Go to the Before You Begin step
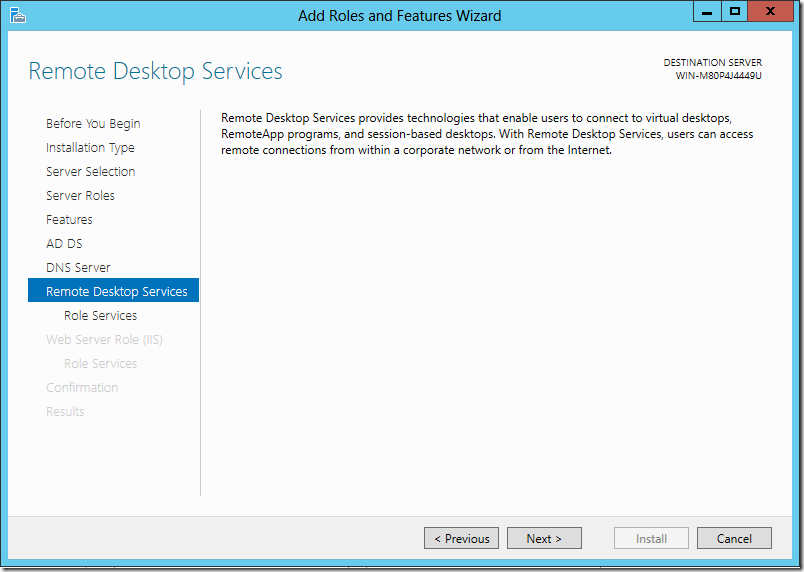Image resolution: width=804 pixels, height=572 pixels. click(x=93, y=123)
